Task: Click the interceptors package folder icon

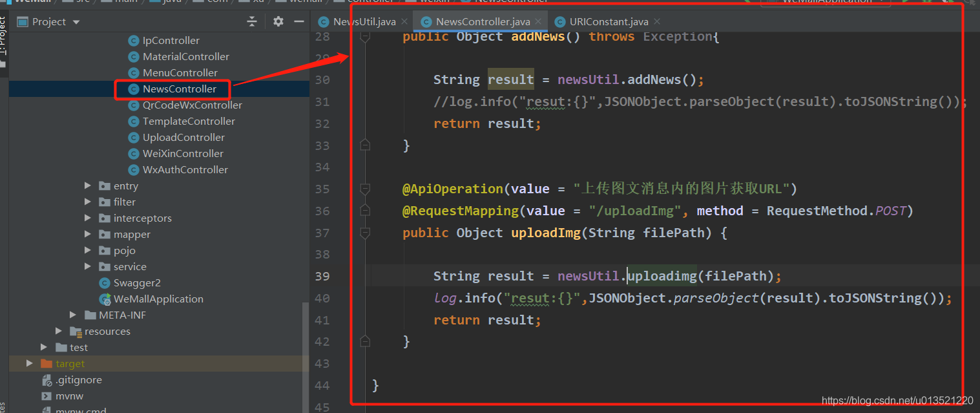Action: (x=104, y=218)
